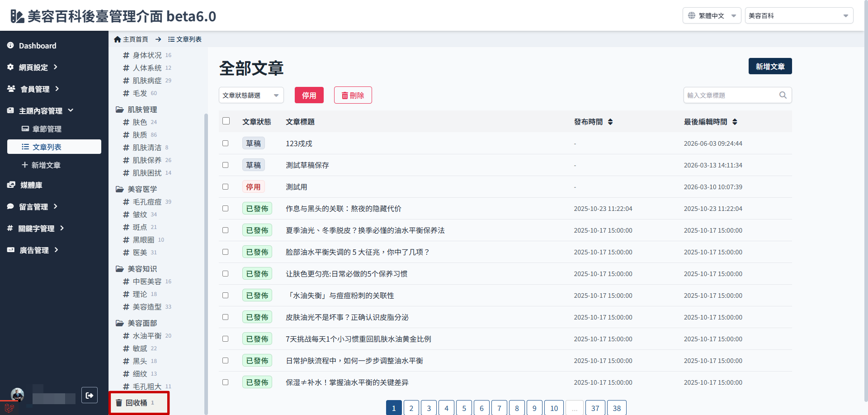868x415 pixels.
Task: Tick checkbox for 保湿≠补水 article
Action: pos(225,382)
